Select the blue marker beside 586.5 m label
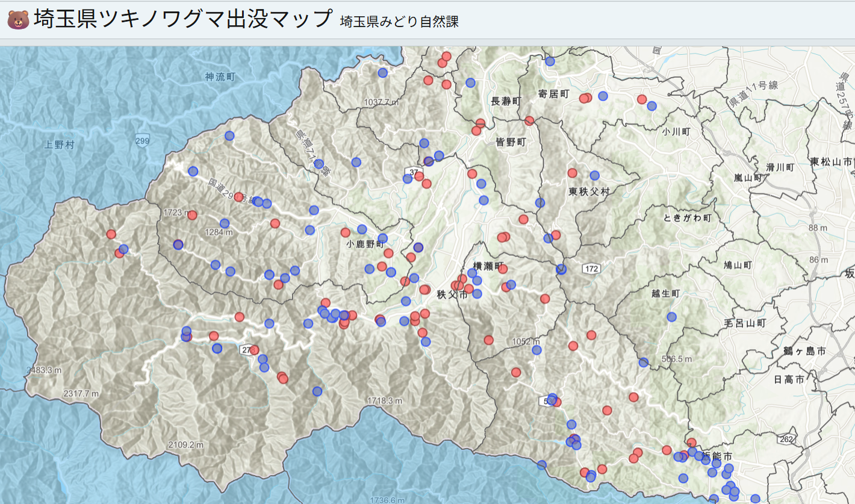 click(x=644, y=362)
